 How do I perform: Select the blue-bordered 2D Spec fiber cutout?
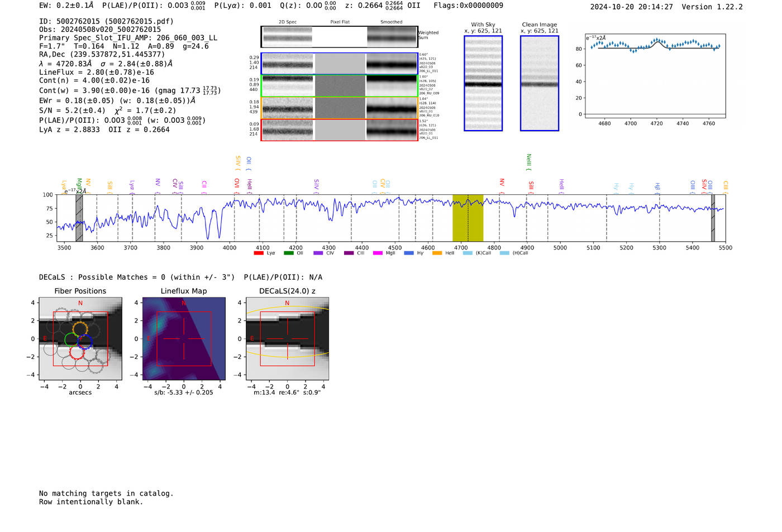click(x=287, y=64)
